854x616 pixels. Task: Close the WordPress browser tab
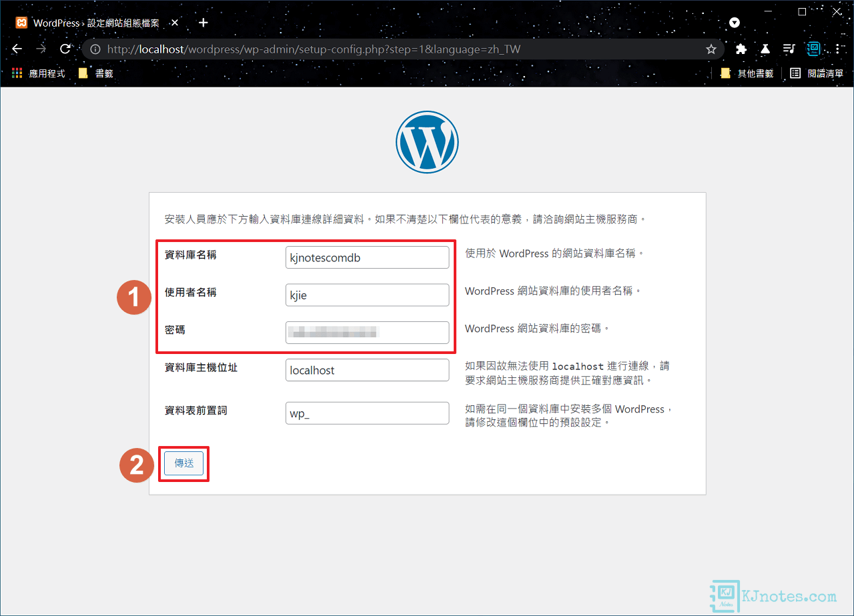(175, 23)
